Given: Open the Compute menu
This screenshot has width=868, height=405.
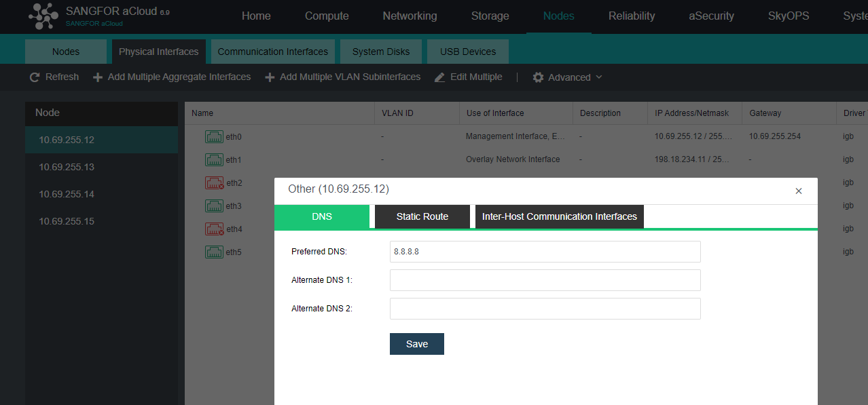Looking at the screenshot, I should point(327,16).
